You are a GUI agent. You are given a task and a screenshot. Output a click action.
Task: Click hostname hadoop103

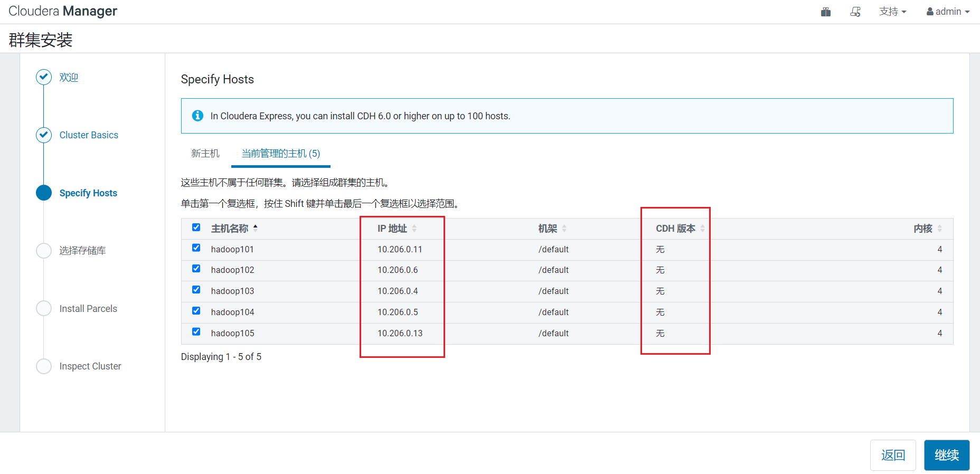(x=232, y=291)
